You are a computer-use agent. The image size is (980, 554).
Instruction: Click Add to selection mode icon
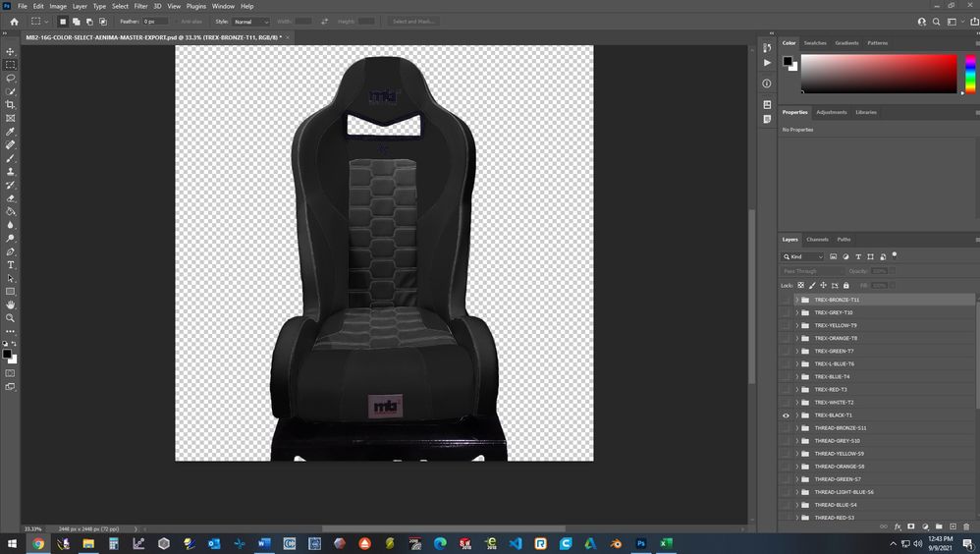click(77, 22)
